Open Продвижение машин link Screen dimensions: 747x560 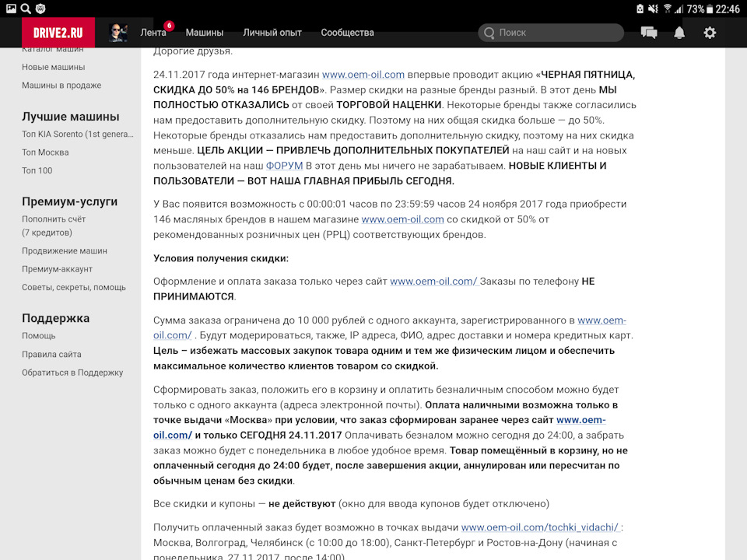(65, 251)
